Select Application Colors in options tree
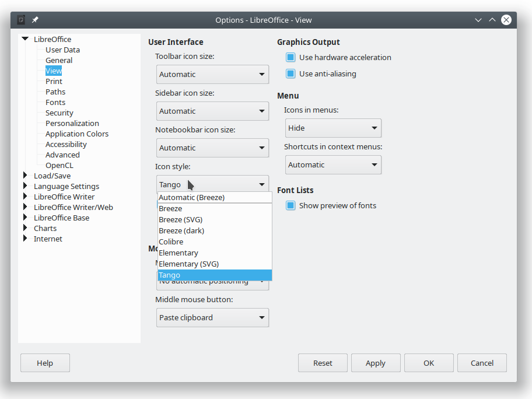This screenshot has height=399, width=532. click(77, 134)
